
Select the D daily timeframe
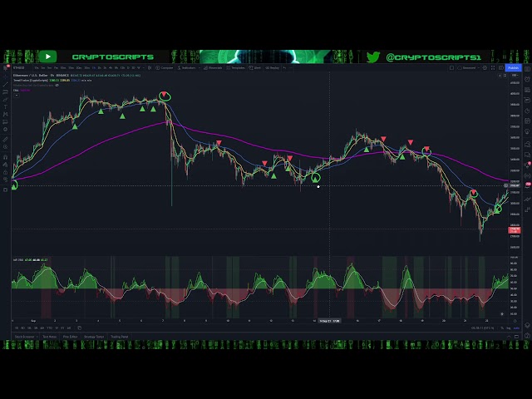coord(128,68)
